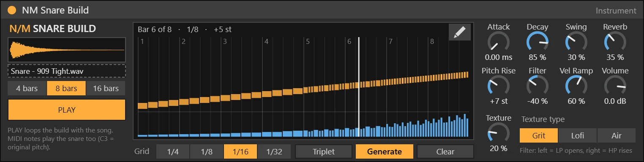644x162 pixels.
Task: Set grid to 1/8
Action: (x=206, y=152)
